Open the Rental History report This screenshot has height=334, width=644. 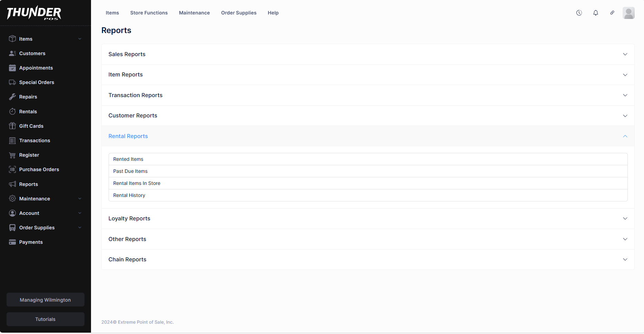(129, 195)
